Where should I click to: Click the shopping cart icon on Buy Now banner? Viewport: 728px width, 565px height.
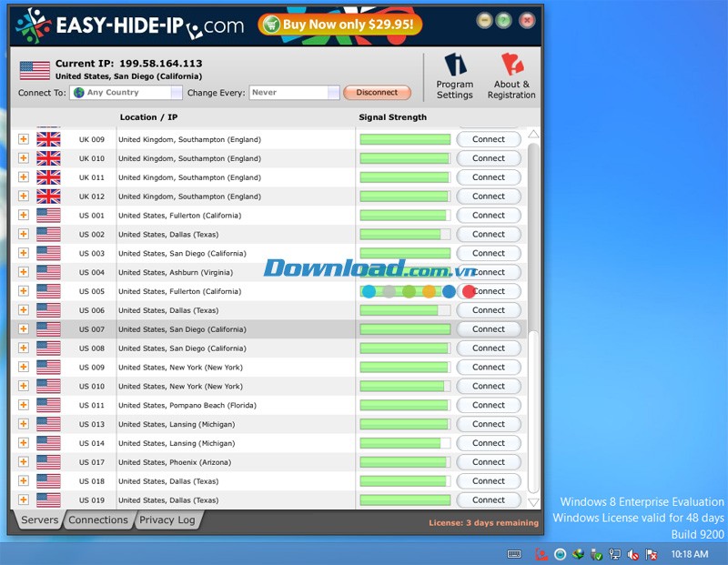pos(272,25)
